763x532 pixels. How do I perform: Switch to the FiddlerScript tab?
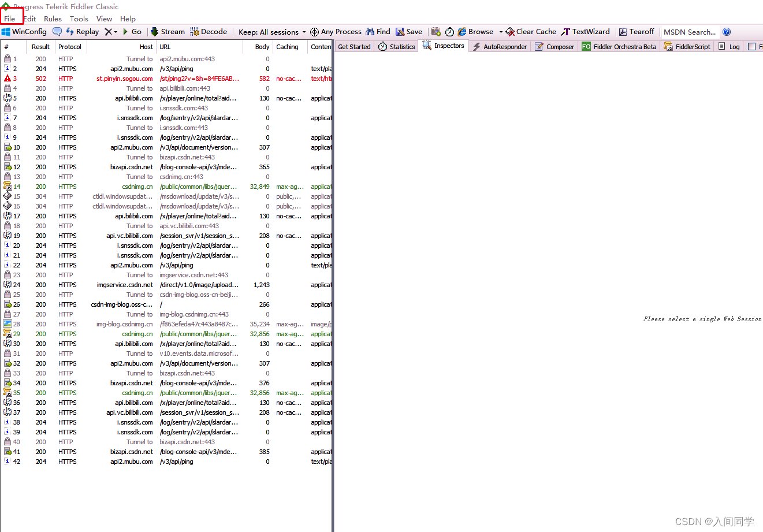[x=687, y=47]
